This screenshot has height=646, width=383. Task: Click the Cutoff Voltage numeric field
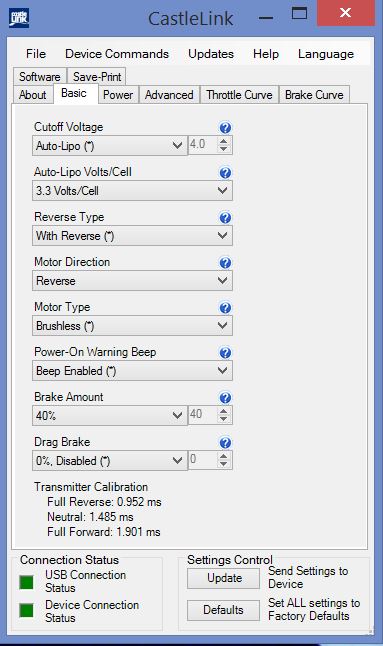coord(203,145)
